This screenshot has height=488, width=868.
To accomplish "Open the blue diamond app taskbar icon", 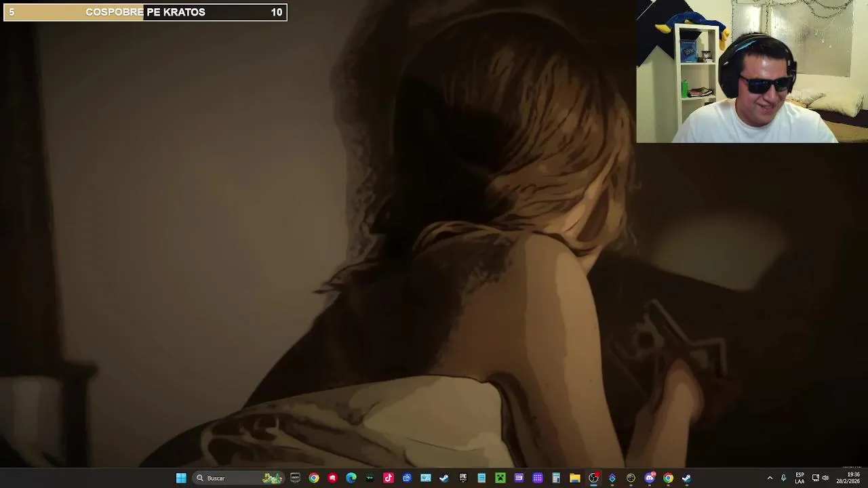I will 612,478.
